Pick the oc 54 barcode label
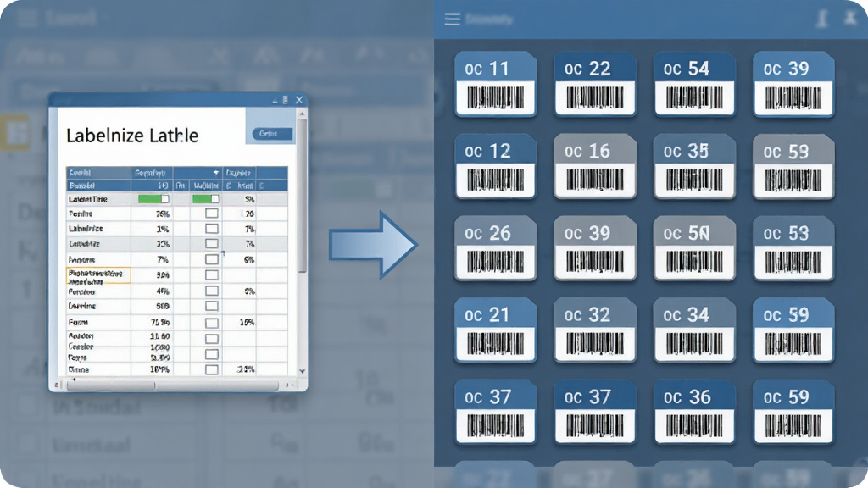The height and width of the screenshot is (488, 868). pyautogui.click(x=694, y=84)
